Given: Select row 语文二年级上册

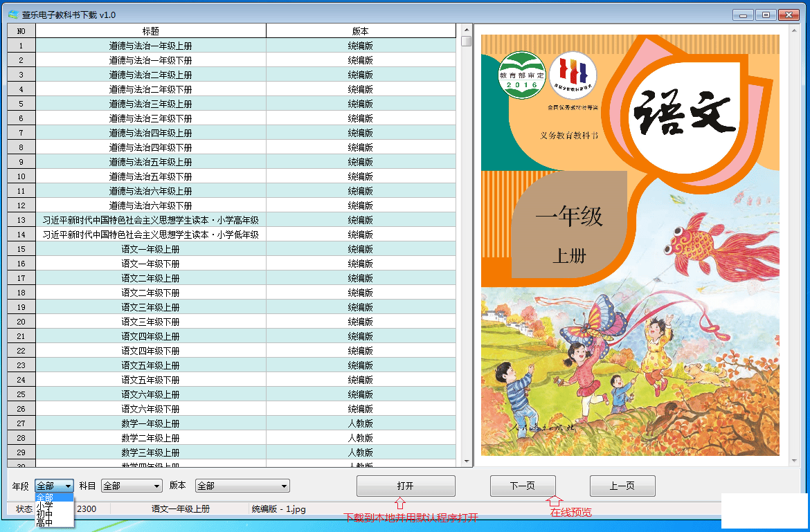Looking at the screenshot, I should [x=231, y=277].
